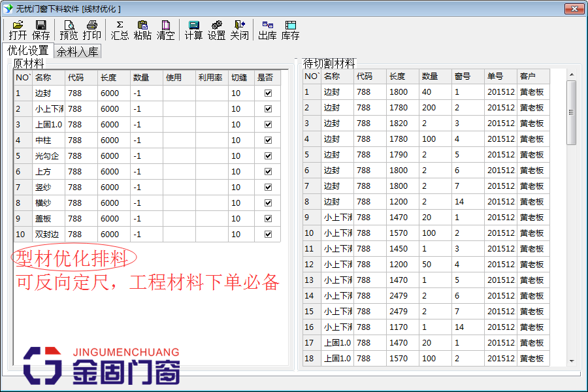Uncheck 是否 for row 1 边封
588x392 pixels.
[x=267, y=93]
